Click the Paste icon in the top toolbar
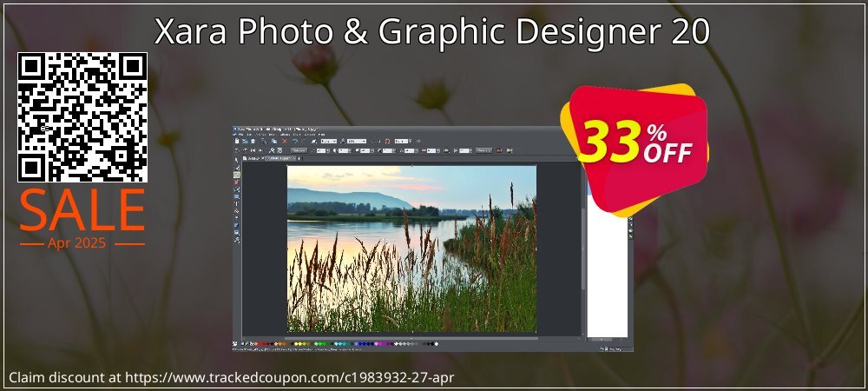This screenshot has height=391, width=868. [x=274, y=142]
